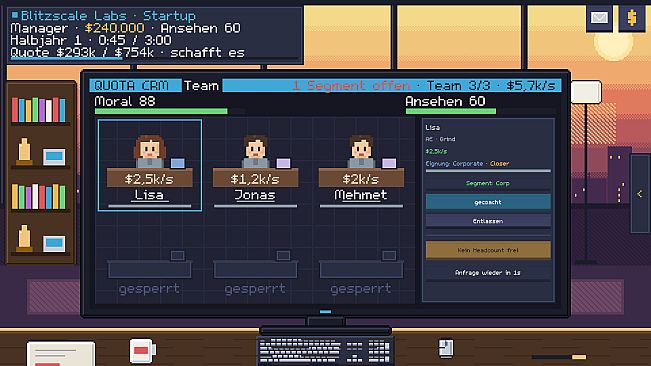Click Mehmet's character portrait

pos(361,151)
